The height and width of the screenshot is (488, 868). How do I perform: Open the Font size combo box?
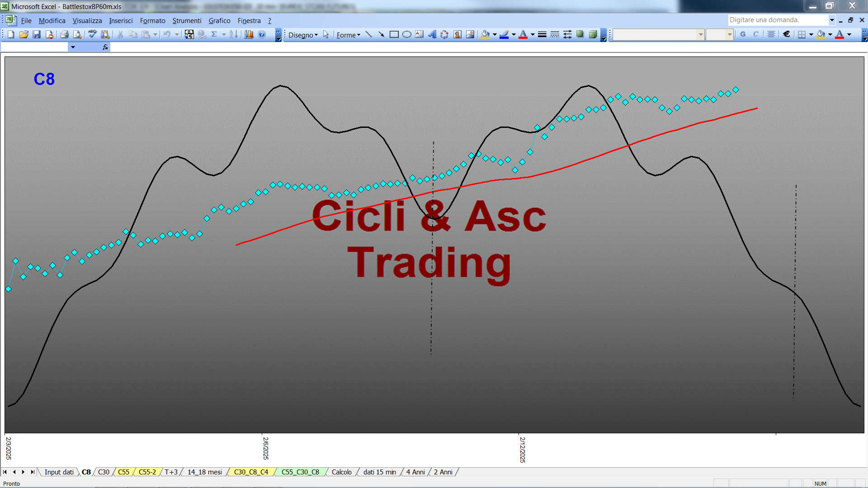(720, 34)
